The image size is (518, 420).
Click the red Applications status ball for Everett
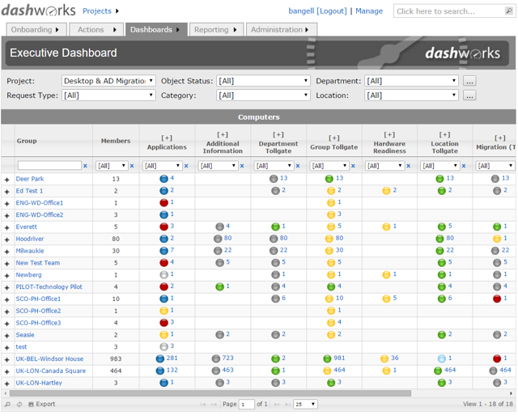[163, 227]
